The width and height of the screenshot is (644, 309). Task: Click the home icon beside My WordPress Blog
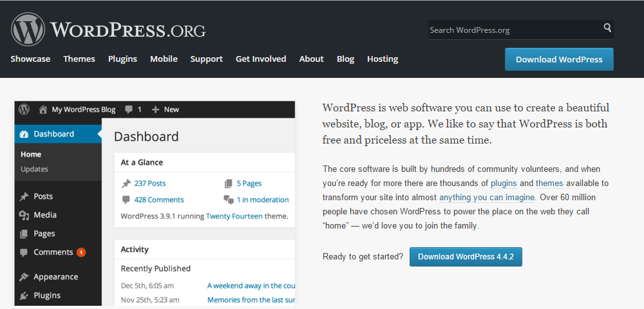click(43, 109)
